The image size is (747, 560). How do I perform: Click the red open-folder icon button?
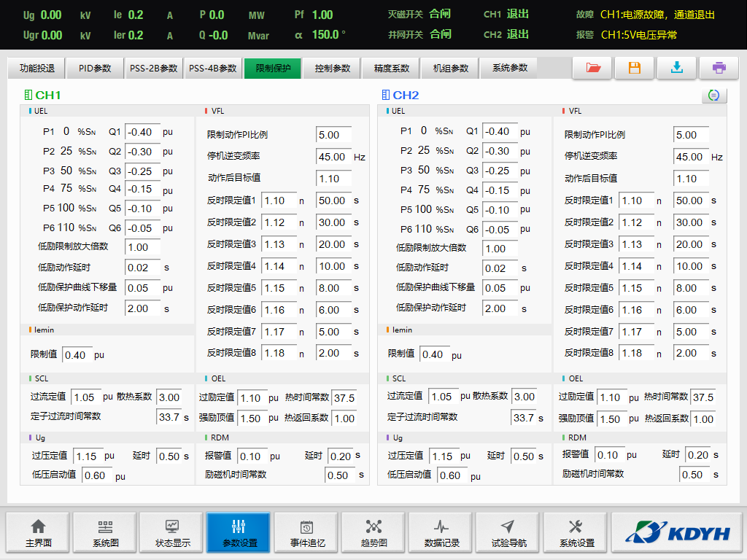tap(592, 68)
